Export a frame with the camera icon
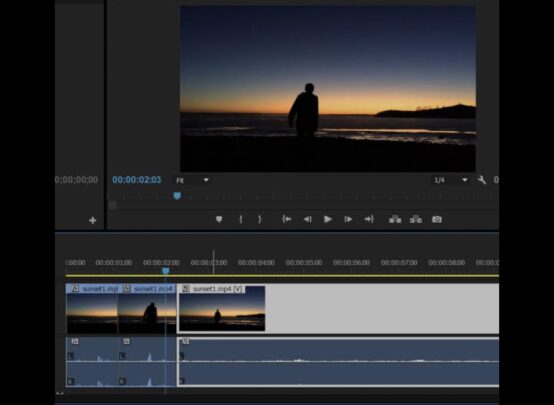 click(x=437, y=219)
